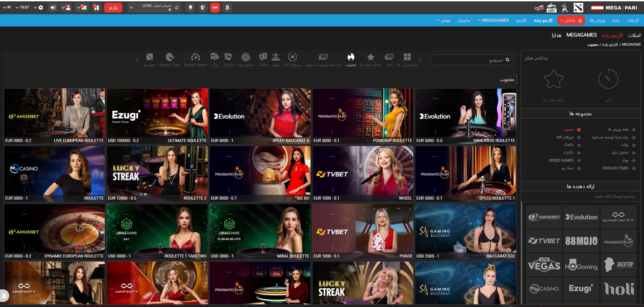This screenshot has height=307, width=644.
Task: Open the MEGAGAMES dropdown in blue navbar
Action: (493, 20)
